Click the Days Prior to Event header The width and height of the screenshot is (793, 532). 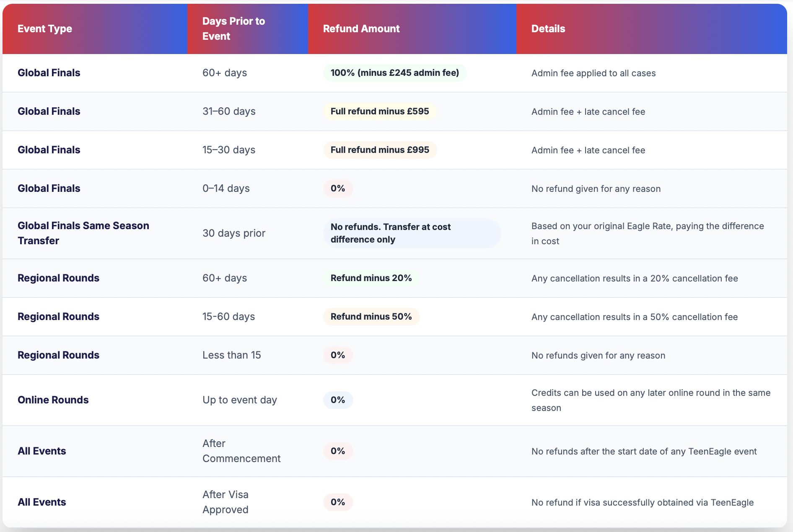tap(233, 28)
